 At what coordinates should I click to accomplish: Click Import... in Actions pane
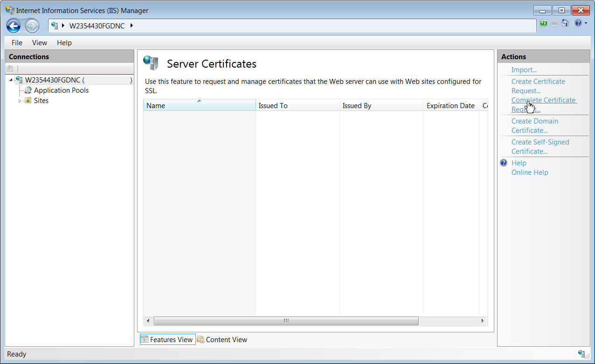point(524,70)
